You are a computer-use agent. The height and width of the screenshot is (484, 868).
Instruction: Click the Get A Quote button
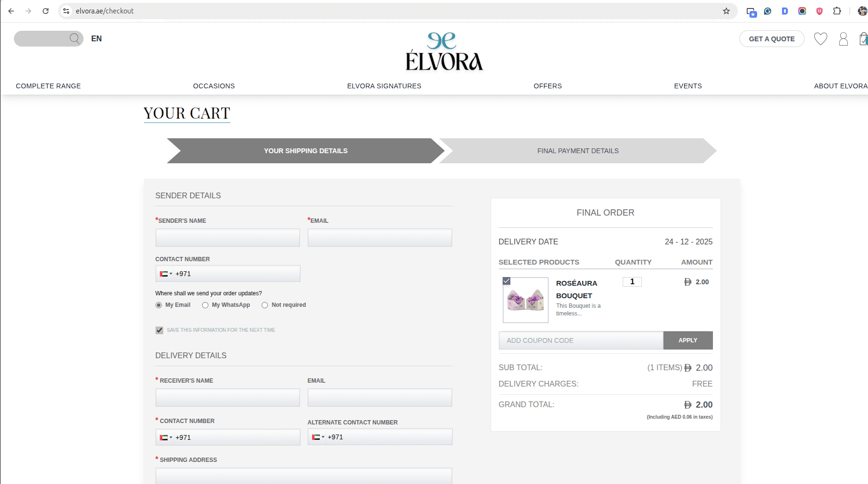(x=772, y=39)
